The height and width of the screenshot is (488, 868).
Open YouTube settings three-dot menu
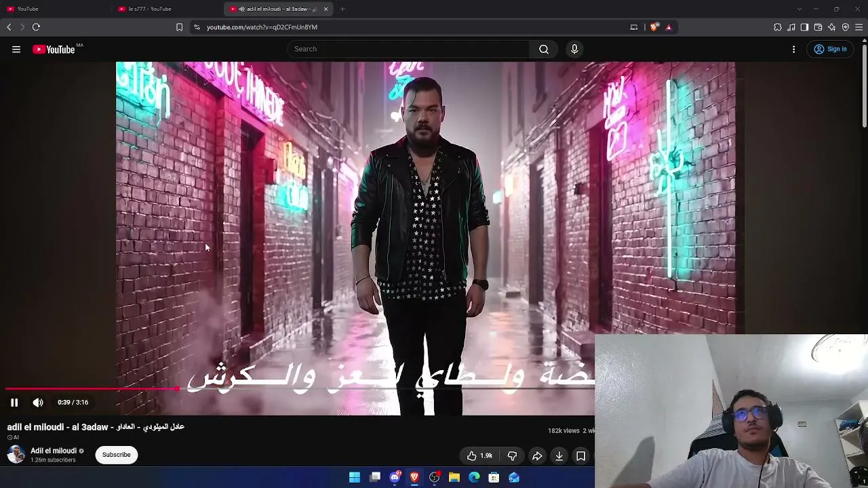pos(793,49)
